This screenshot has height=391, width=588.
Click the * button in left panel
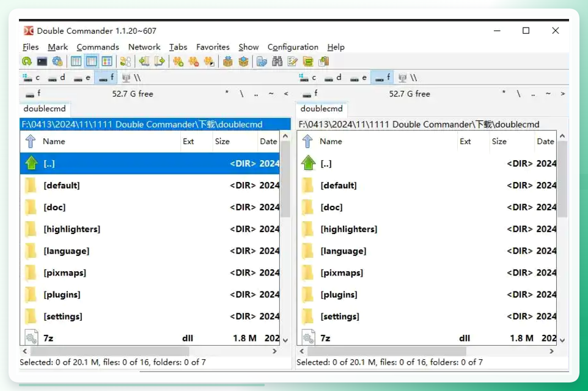[227, 93]
